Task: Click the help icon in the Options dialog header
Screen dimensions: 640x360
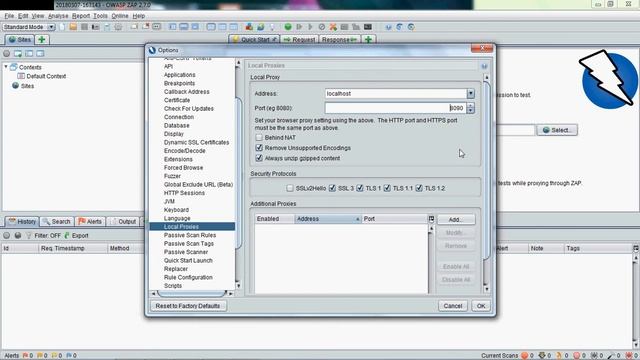Action: [484, 66]
